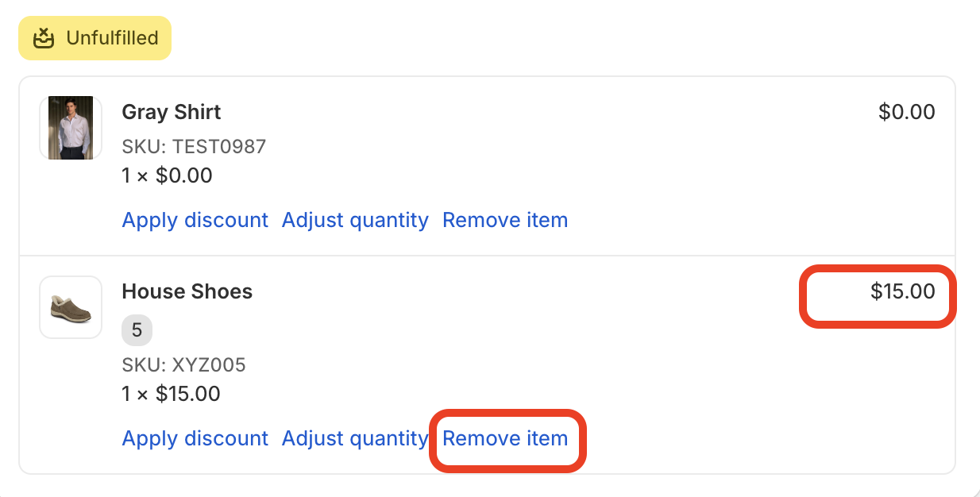The image size is (980, 497).
Task: Select the SKU TEST0987 text
Action: pos(194,147)
